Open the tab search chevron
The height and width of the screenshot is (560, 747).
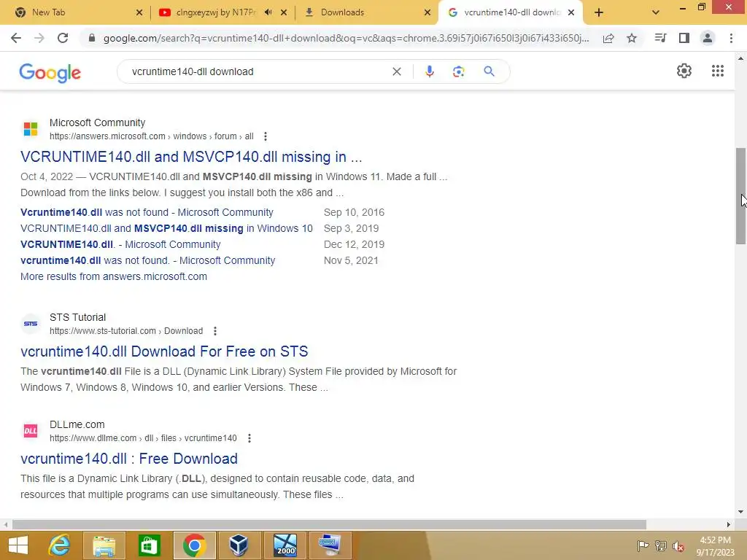656,12
